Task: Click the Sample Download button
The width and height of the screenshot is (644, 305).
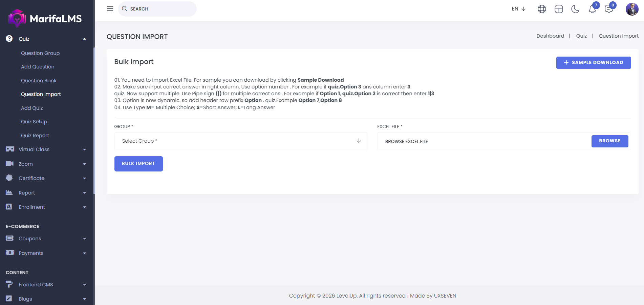Action: (593, 63)
